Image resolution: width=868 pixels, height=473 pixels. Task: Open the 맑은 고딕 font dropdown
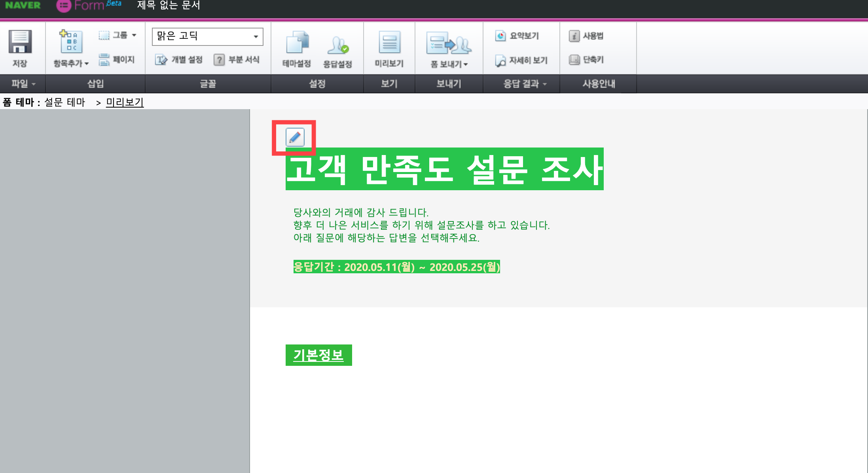(x=208, y=36)
